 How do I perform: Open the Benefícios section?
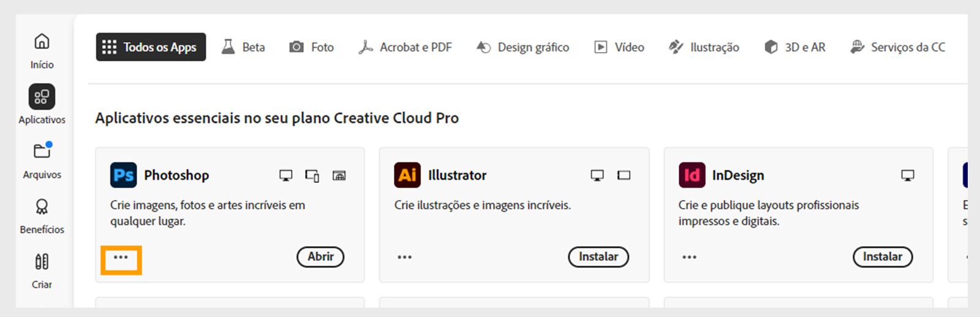coord(42,216)
